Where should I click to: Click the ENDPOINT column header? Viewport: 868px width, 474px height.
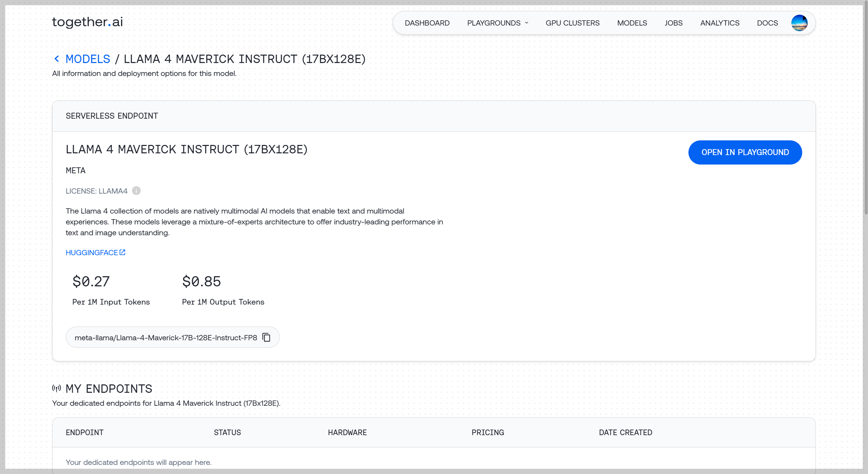(85, 432)
